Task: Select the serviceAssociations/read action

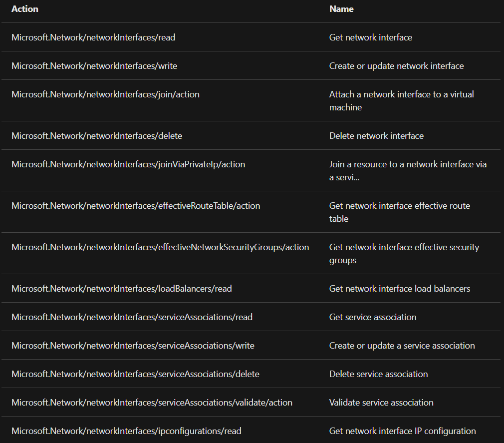Action: coord(132,317)
